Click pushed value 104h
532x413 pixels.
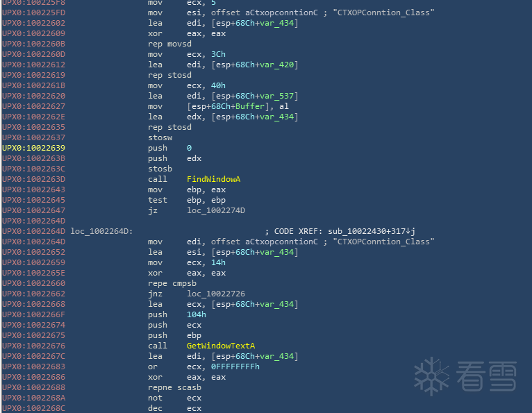point(197,314)
